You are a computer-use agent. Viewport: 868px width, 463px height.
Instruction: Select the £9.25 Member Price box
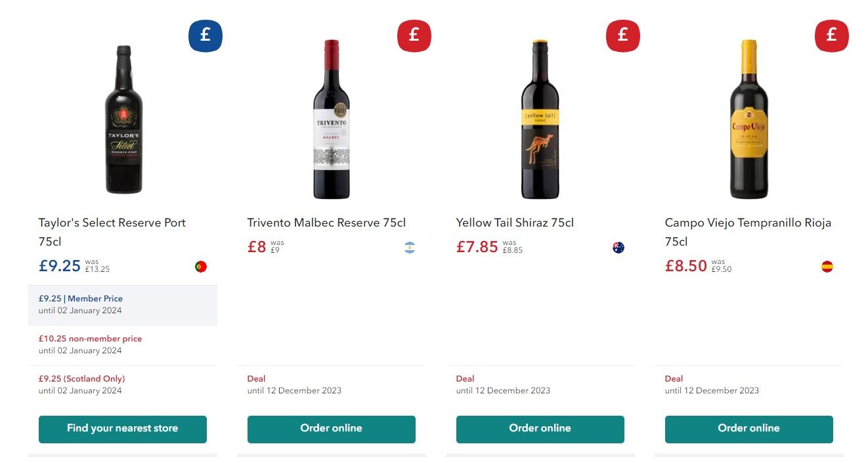click(x=123, y=304)
